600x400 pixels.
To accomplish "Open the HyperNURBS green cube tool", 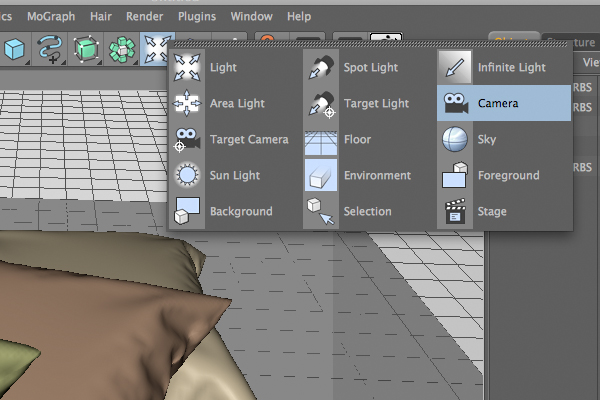I will [x=87, y=49].
